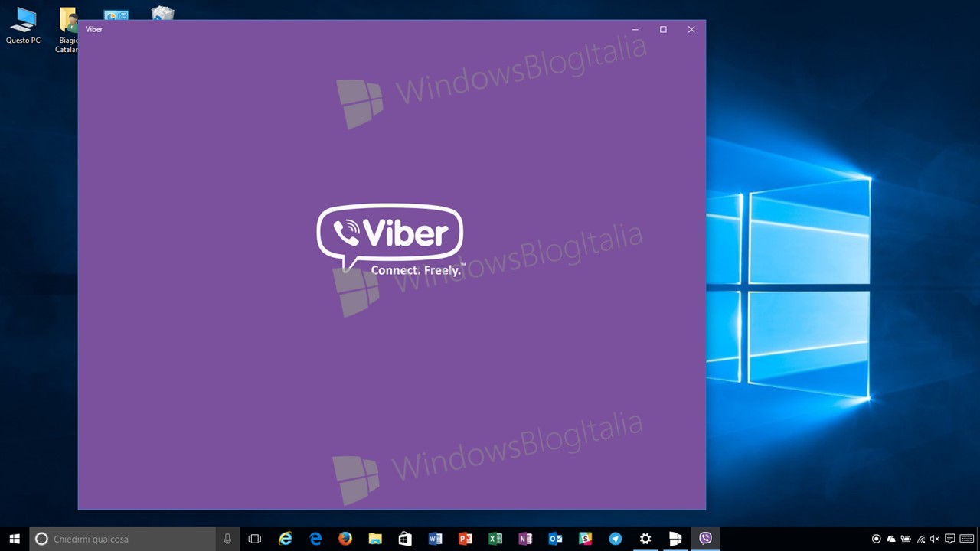
Task: Launch Excel from the taskbar
Action: (x=495, y=539)
